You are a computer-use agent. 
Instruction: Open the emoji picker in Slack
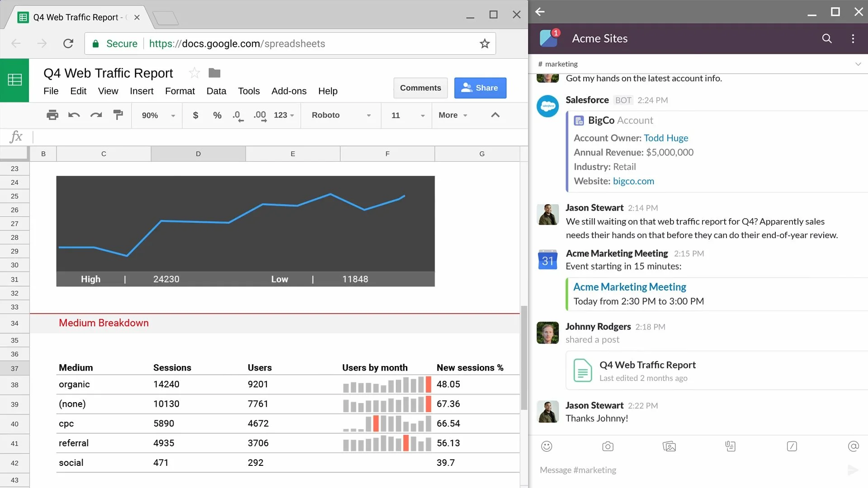coord(547,446)
